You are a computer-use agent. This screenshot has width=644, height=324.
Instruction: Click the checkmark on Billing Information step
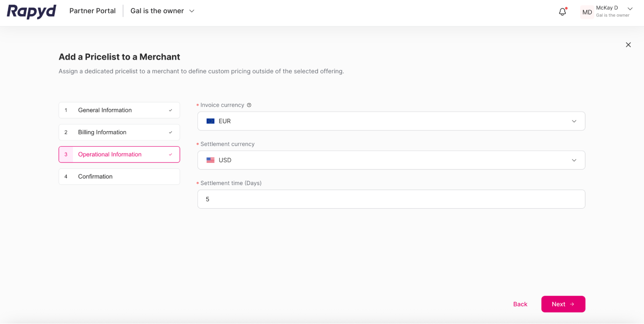170,132
